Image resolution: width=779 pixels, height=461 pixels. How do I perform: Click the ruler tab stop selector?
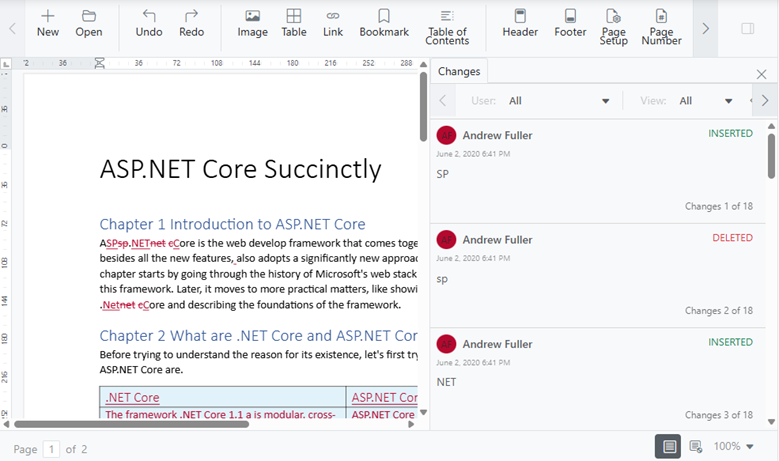(6, 64)
